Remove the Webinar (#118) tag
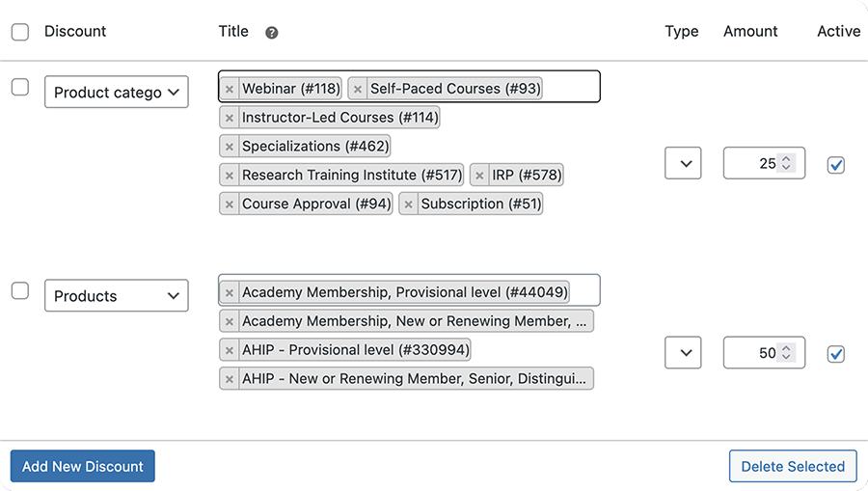This screenshot has height=491, width=868. [x=230, y=89]
